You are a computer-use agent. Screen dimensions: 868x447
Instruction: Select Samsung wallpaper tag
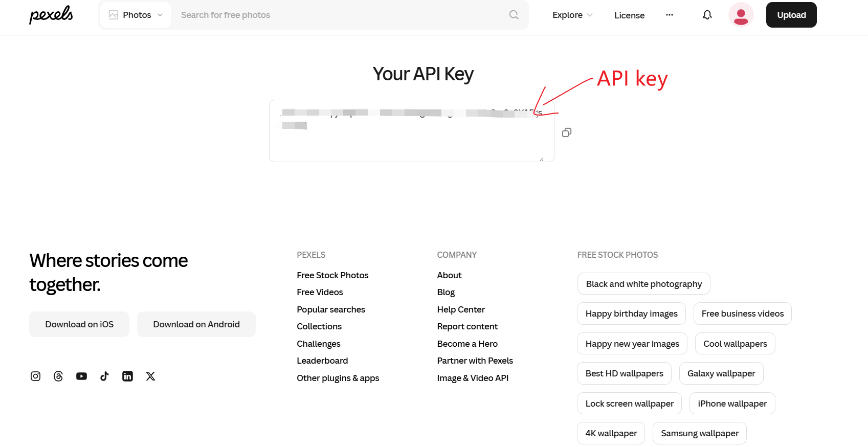point(700,433)
